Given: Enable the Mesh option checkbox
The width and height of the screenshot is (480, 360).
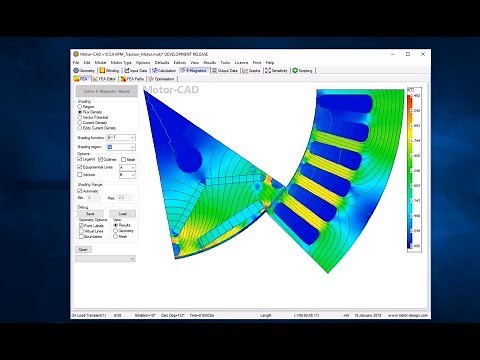Looking at the screenshot, I should pyautogui.click(x=124, y=160).
